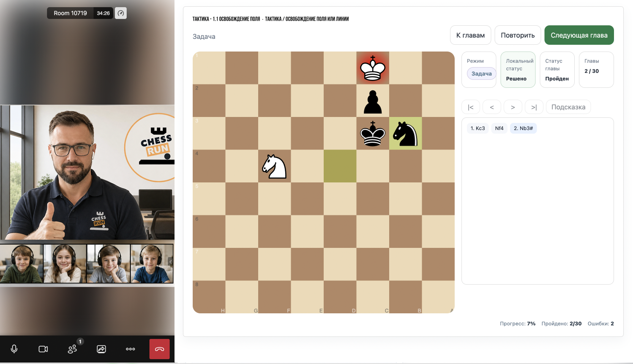End the call with red hang-up button
The height and width of the screenshot is (364, 633).
159,349
